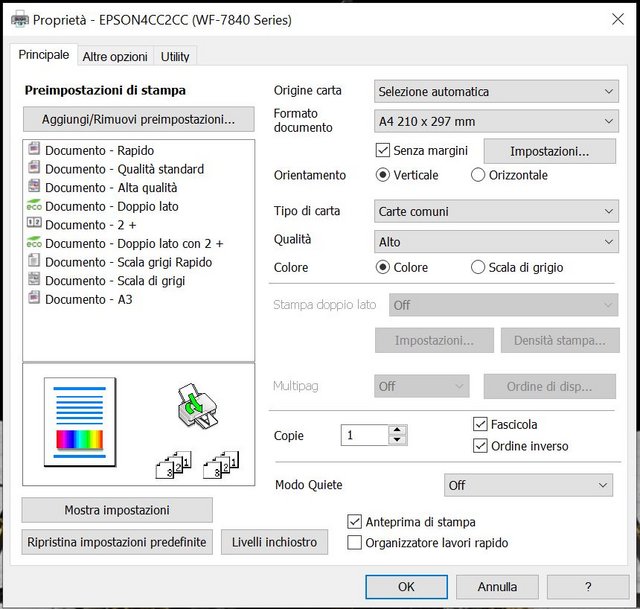Open the Tipo di carta dropdown

click(x=496, y=211)
